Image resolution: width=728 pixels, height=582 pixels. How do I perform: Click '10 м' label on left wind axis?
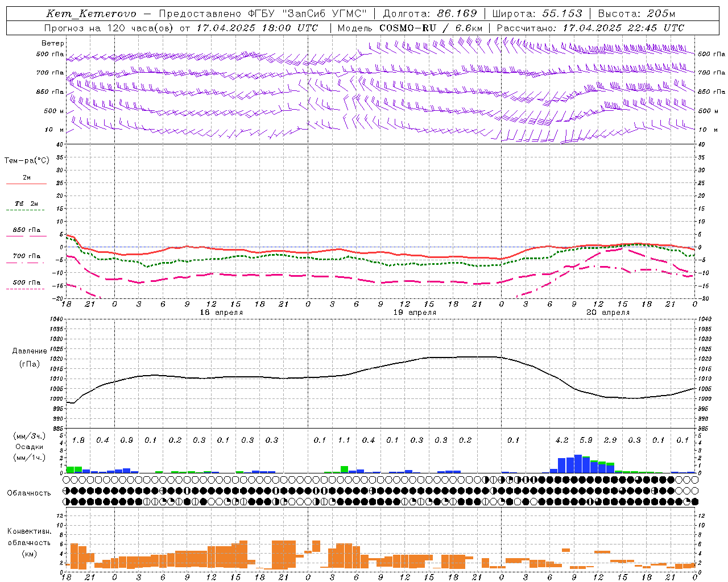[54, 130]
